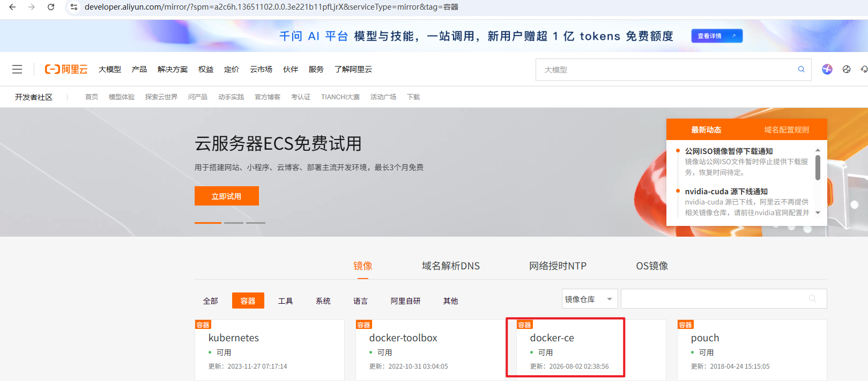Select the second carousel indicator
Viewport: 868px width, 381px height.
pyautogui.click(x=234, y=223)
